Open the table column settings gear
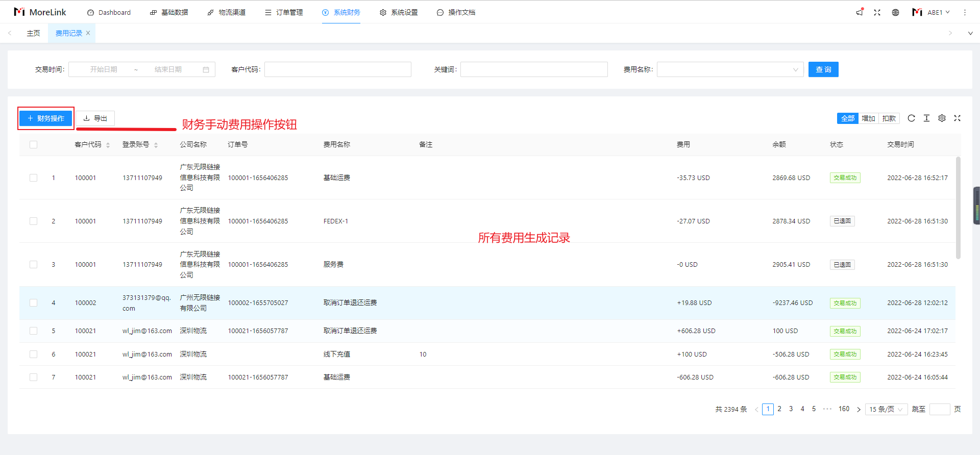 (x=942, y=118)
